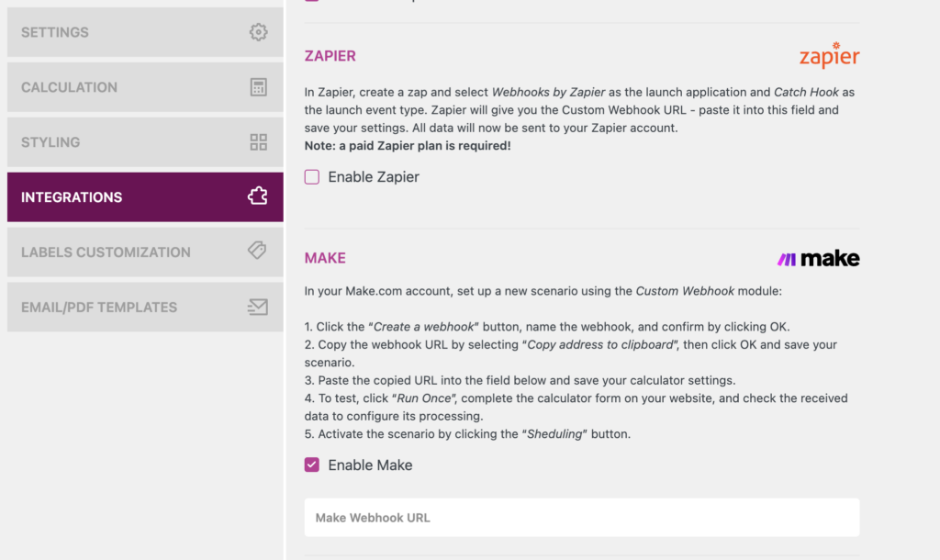Image resolution: width=940 pixels, height=560 pixels.
Task: Click the puzzle piece Integrations icon
Action: 258,196
